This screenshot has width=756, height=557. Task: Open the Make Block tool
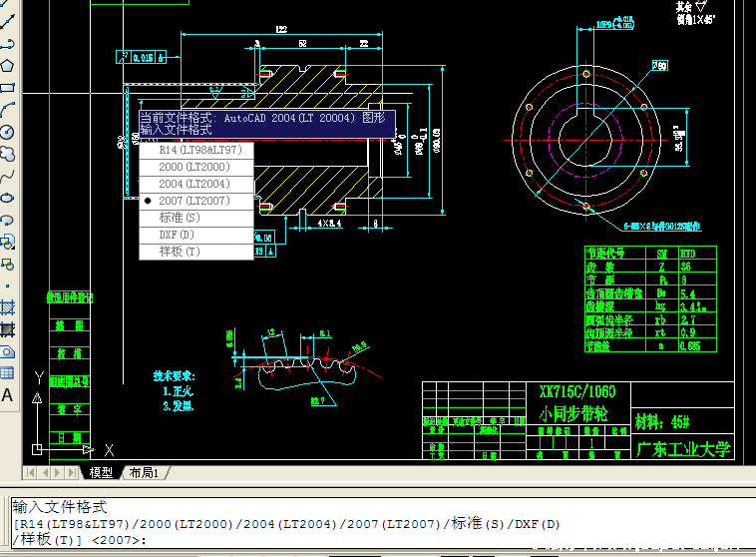click(x=8, y=264)
